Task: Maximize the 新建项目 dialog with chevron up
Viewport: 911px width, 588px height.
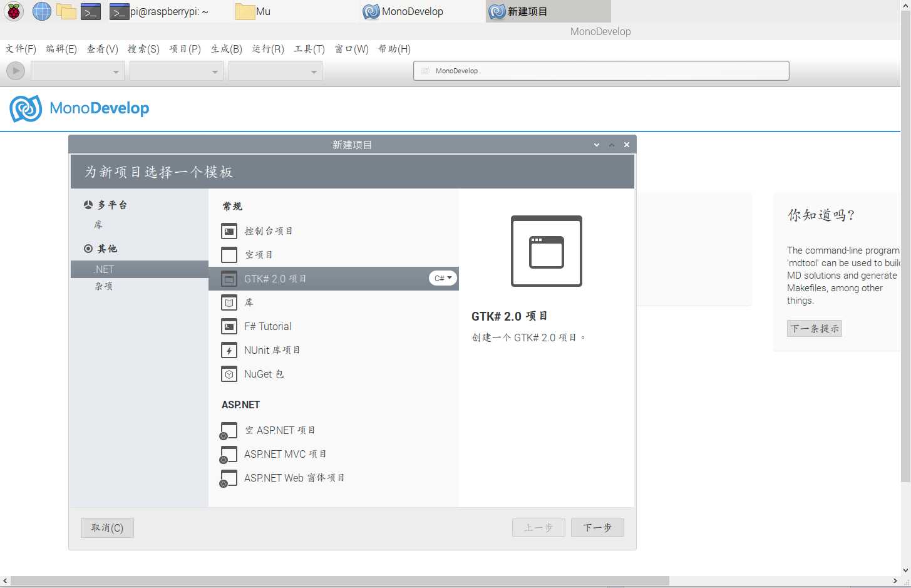Action: coord(612,145)
